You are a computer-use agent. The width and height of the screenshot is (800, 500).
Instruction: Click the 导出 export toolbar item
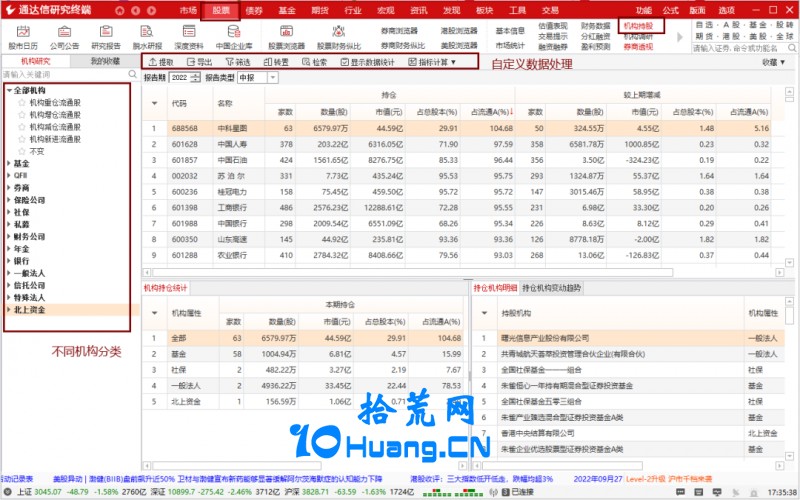(199, 62)
